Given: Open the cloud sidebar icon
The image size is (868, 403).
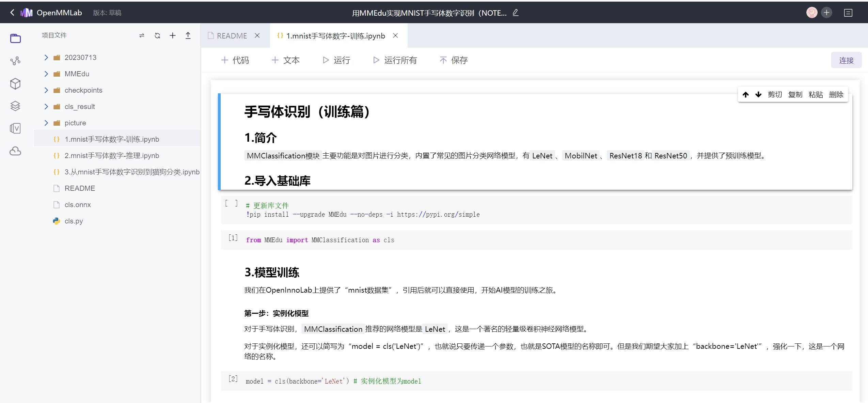Looking at the screenshot, I should tap(15, 151).
